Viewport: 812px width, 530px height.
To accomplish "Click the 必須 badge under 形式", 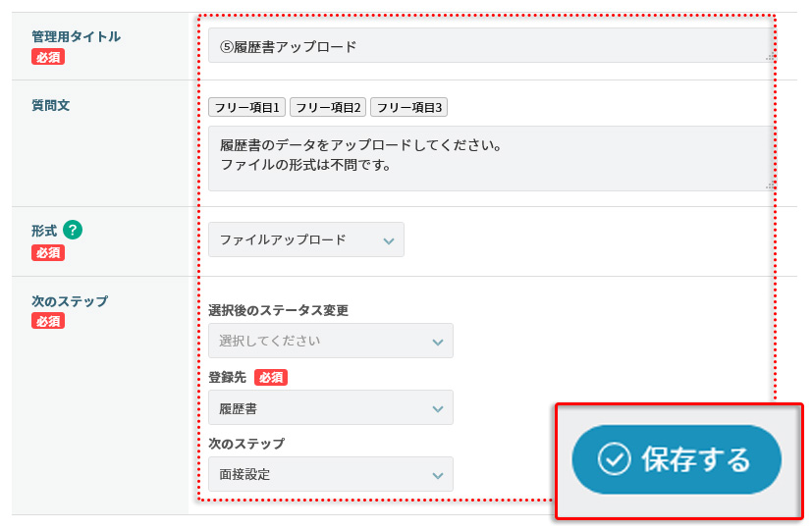I will [48, 252].
